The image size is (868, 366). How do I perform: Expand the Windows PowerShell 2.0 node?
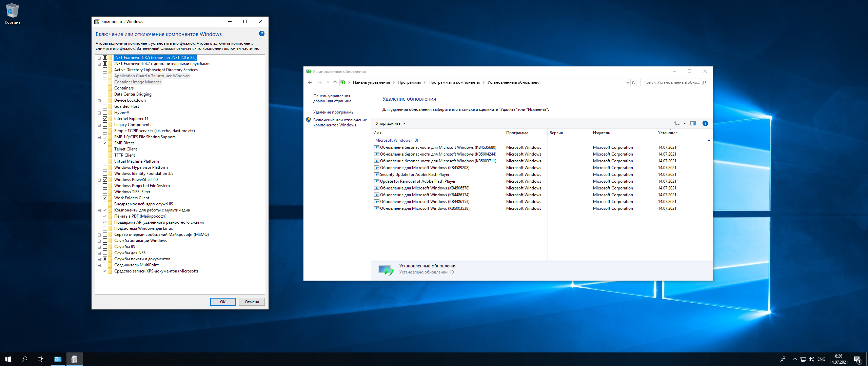[x=99, y=180]
